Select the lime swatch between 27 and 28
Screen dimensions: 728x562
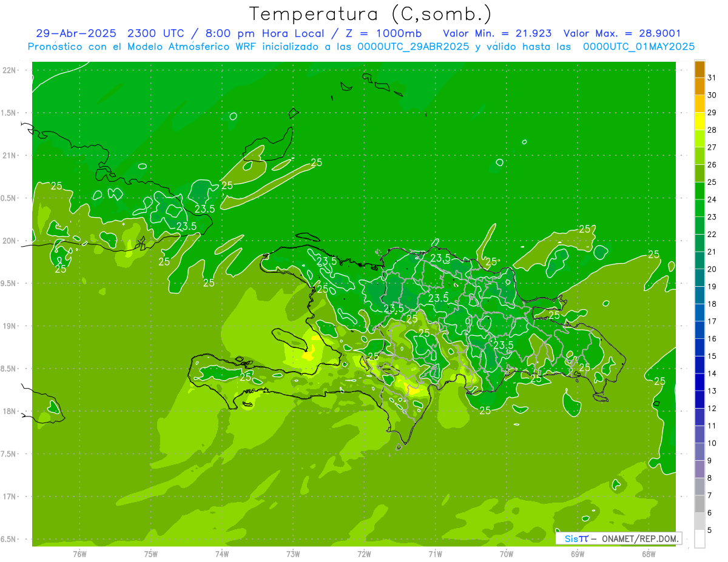point(699,138)
